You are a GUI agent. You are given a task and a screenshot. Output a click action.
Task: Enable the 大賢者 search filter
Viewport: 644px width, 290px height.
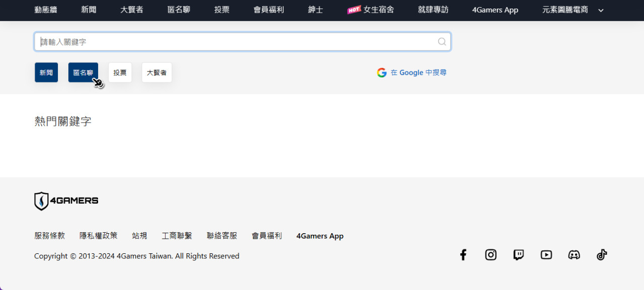click(x=156, y=72)
